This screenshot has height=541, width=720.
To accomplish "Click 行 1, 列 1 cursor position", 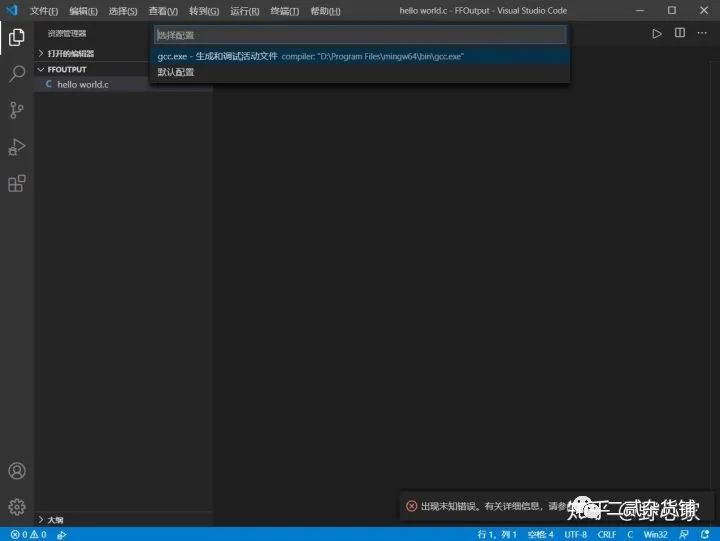I will [497, 535].
